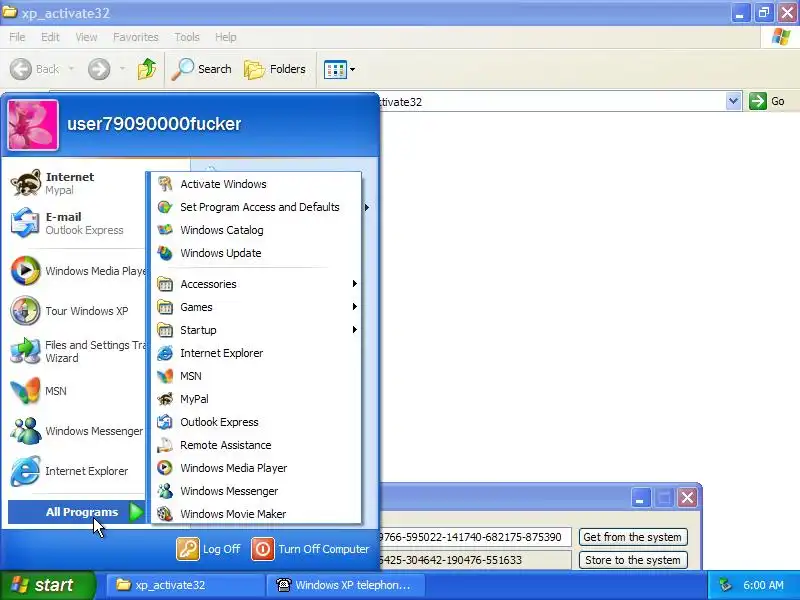Open the Forward button history dropdown arrow

pos(122,68)
